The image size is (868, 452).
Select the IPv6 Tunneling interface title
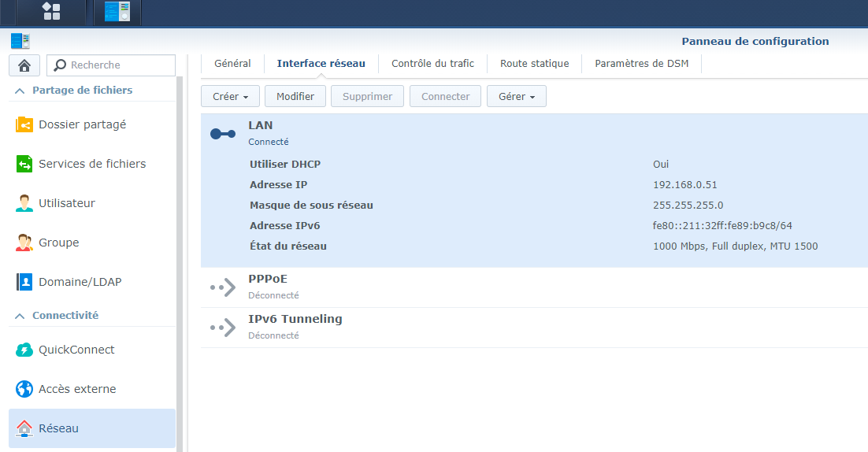click(x=295, y=319)
